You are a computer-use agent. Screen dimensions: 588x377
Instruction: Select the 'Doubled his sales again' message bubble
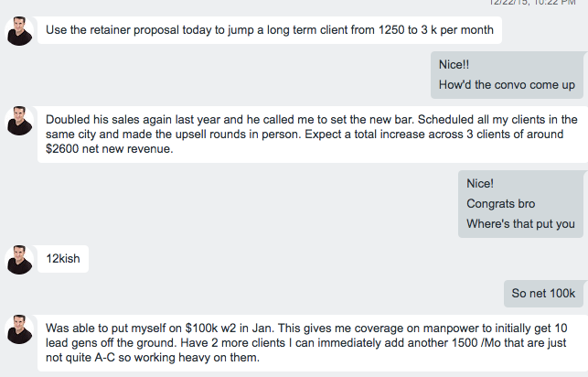click(311, 135)
